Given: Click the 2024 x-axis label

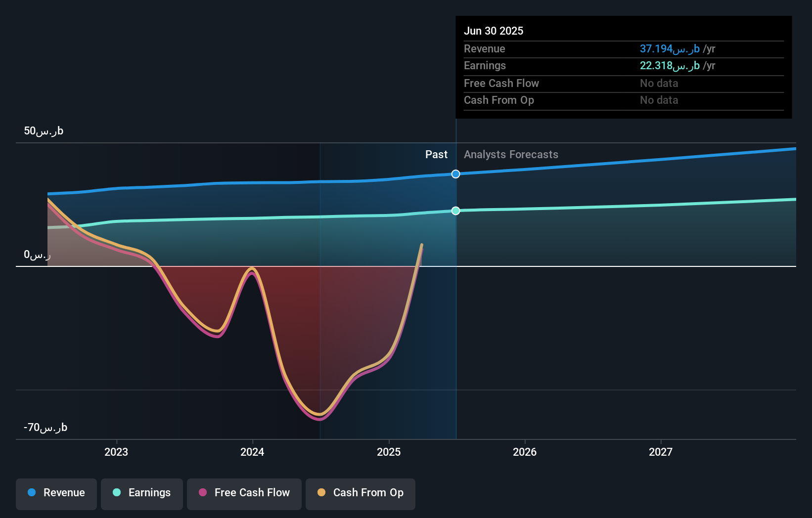Looking at the screenshot, I should pyautogui.click(x=252, y=452).
